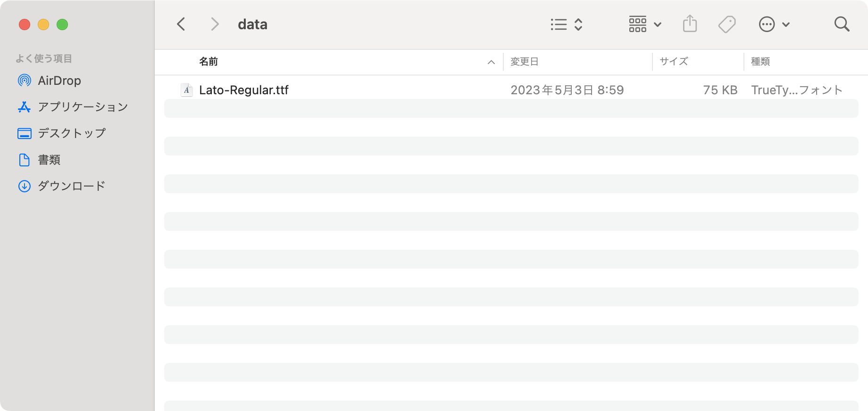Image resolution: width=868 pixels, height=411 pixels.
Task: Click the Applications A-shaped icon
Action: (x=25, y=107)
